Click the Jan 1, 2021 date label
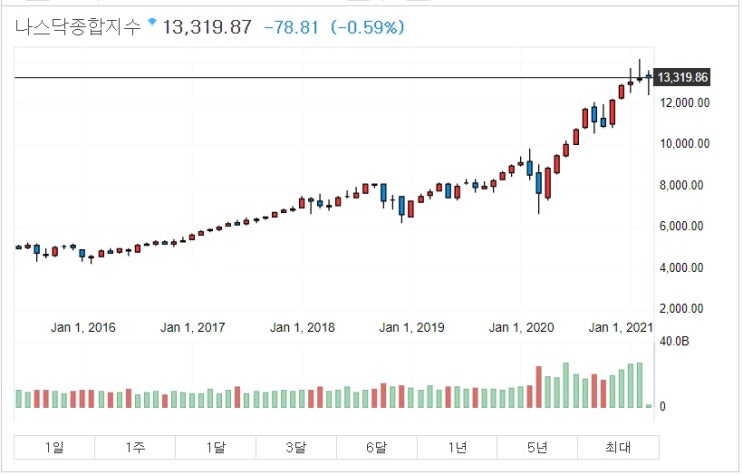 coord(620,328)
